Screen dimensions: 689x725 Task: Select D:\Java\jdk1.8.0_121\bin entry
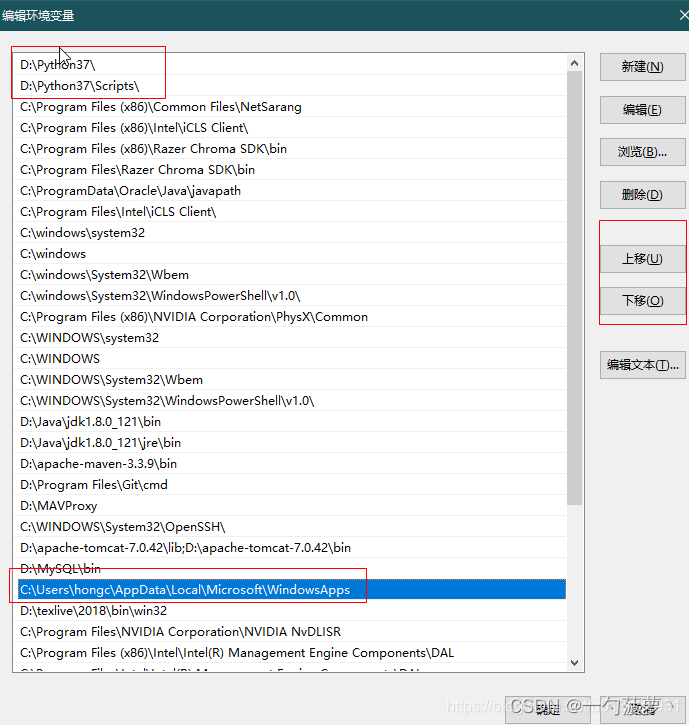coord(289,422)
